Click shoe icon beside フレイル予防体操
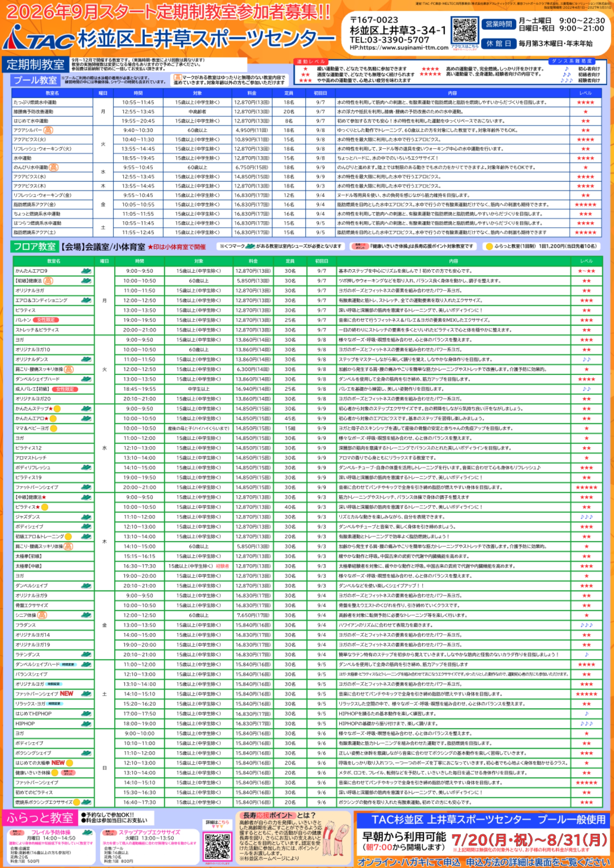This screenshot has width=614, height=868. 87,832
